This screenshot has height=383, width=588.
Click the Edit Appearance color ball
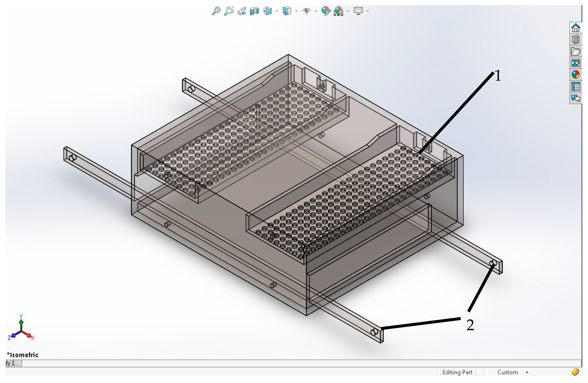tap(326, 11)
